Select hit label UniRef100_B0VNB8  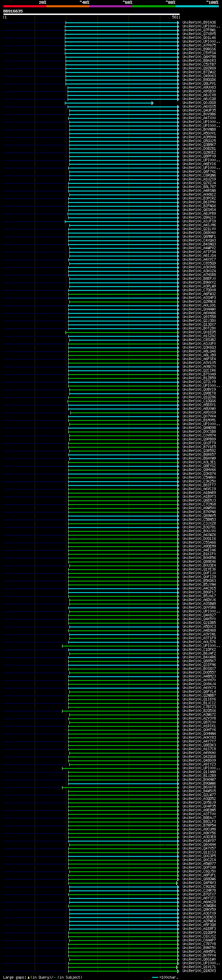click(x=199, y=130)
